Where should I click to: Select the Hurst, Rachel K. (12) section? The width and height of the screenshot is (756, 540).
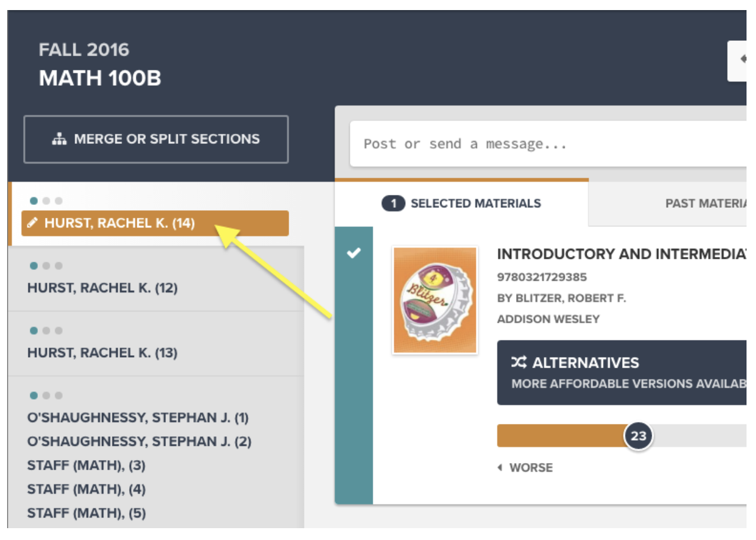pos(102,288)
